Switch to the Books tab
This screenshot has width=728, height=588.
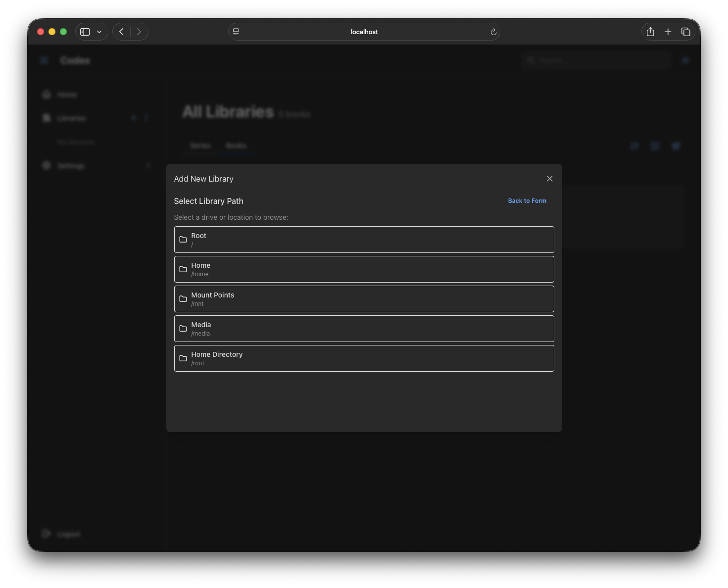point(236,146)
